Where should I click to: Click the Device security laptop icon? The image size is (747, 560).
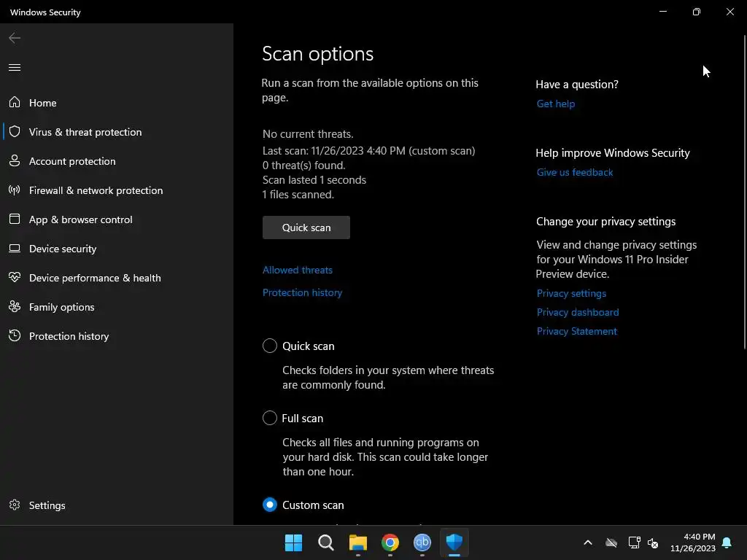point(15,248)
